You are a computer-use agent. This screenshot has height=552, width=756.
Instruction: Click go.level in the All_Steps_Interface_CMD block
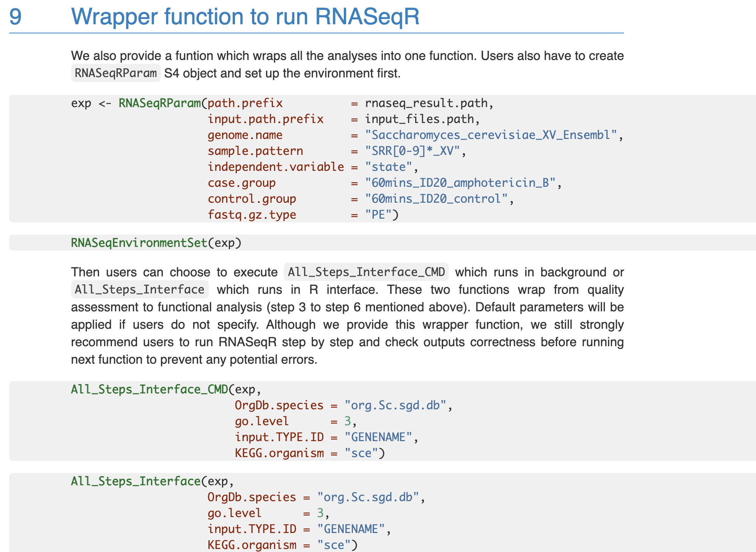tap(262, 421)
